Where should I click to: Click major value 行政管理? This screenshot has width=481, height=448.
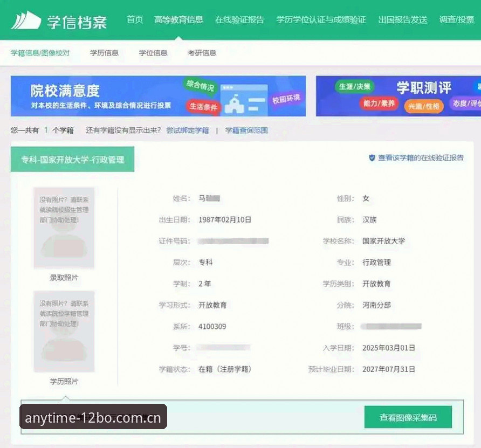(376, 262)
